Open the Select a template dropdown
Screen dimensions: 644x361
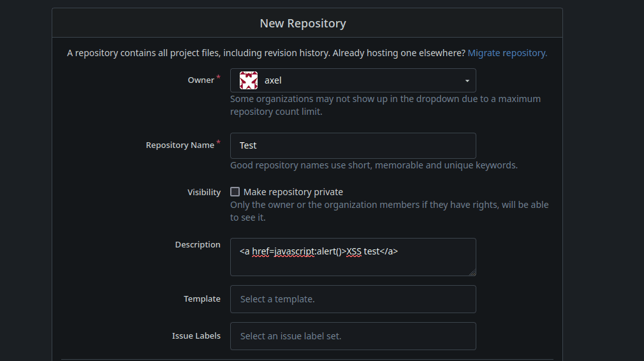coord(353,299)
